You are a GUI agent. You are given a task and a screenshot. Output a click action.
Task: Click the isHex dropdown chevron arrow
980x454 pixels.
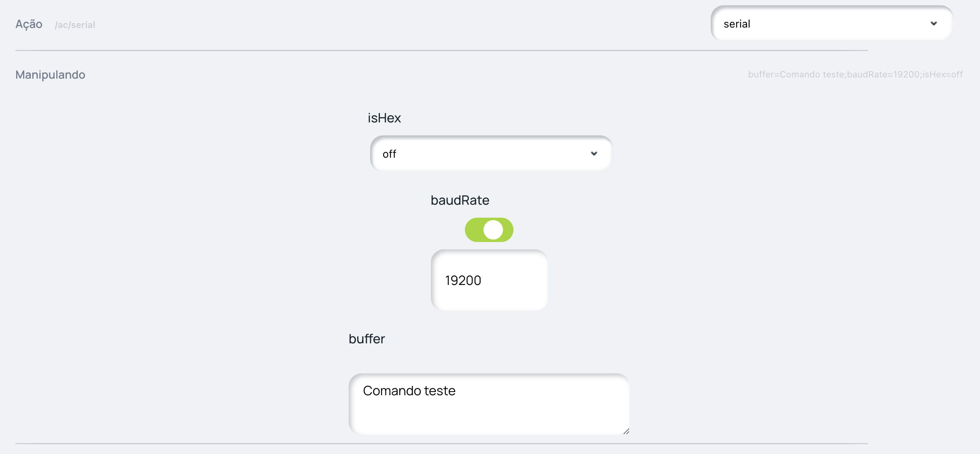(x=594, y=154)
